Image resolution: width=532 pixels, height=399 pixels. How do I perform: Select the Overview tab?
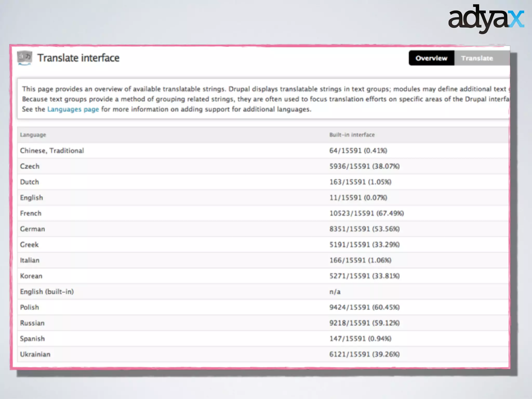pos(431,58)
